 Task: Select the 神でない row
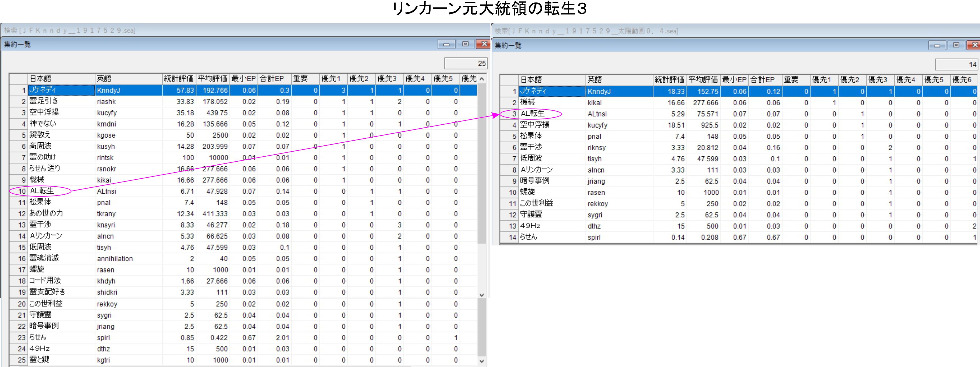243,124
